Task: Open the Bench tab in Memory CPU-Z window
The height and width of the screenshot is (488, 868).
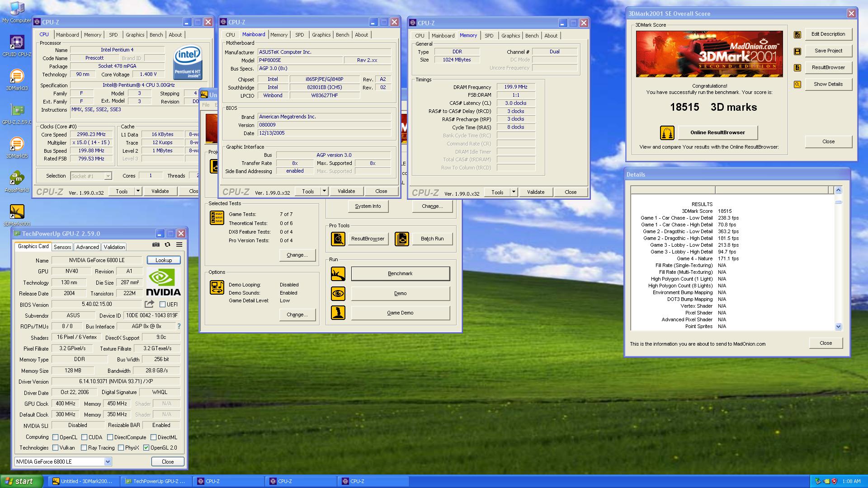Action: [x=532, y=36]
